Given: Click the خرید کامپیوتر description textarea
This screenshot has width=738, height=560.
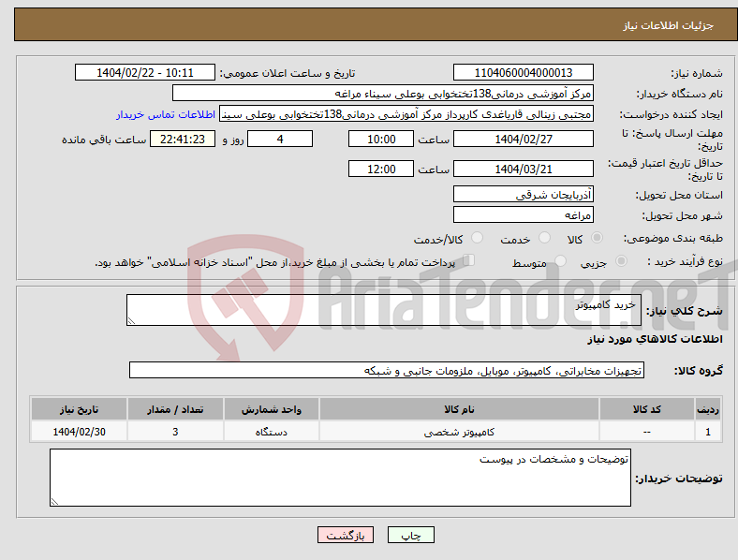Looking at the screenshot, I should coord(384,310).
